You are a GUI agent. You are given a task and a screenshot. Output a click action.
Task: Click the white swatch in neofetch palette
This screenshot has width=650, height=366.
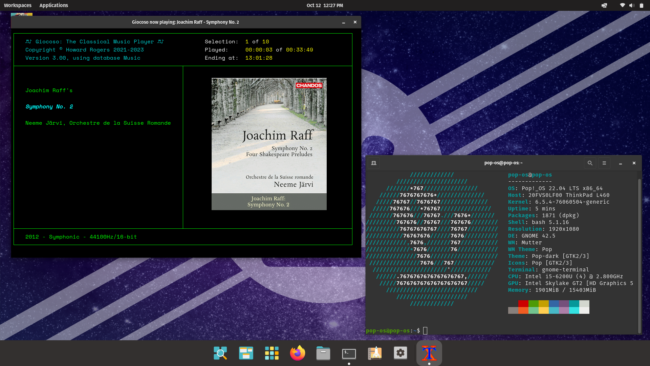584,310
